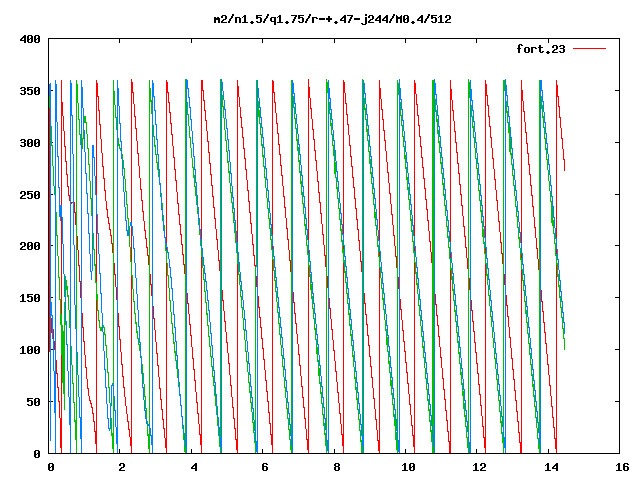This screenshot has width=640, height=480.
Task: Click y-axis label 300
Action: click(30, 143)
